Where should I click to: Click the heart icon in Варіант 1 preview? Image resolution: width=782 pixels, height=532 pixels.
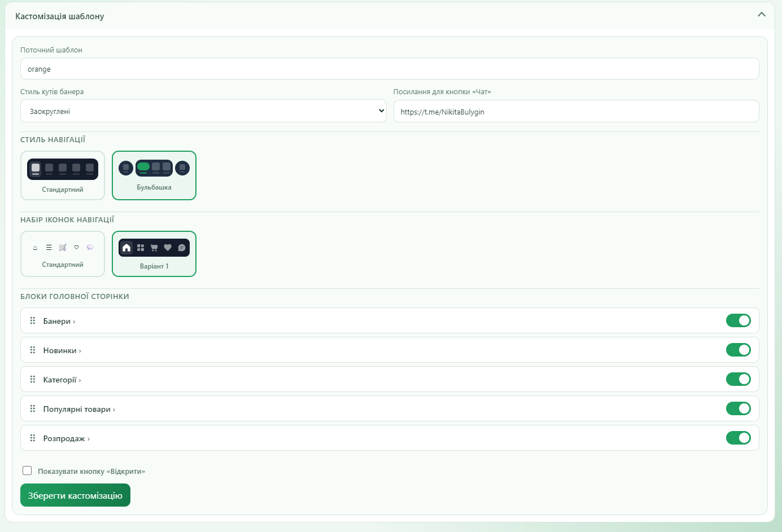(168, 248)
